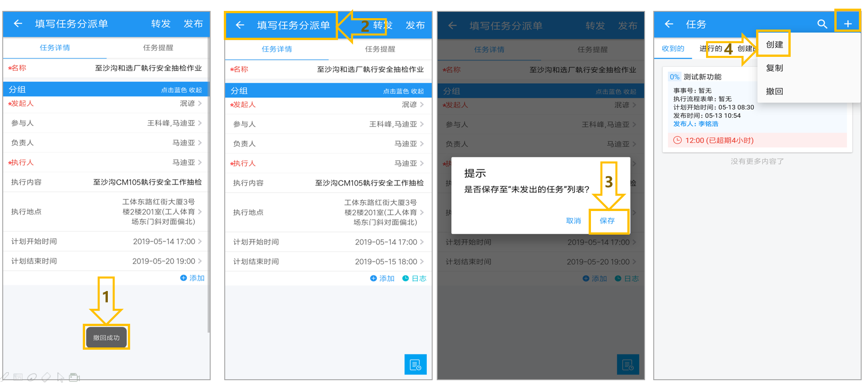Click the blue task log floating button

point(415,364)
